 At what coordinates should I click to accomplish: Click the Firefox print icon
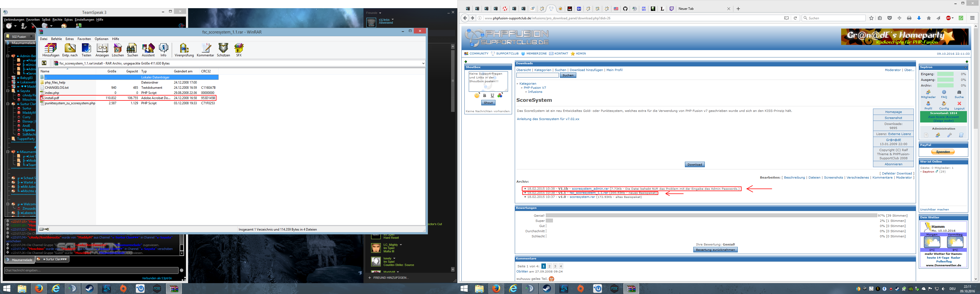(909, 18)
